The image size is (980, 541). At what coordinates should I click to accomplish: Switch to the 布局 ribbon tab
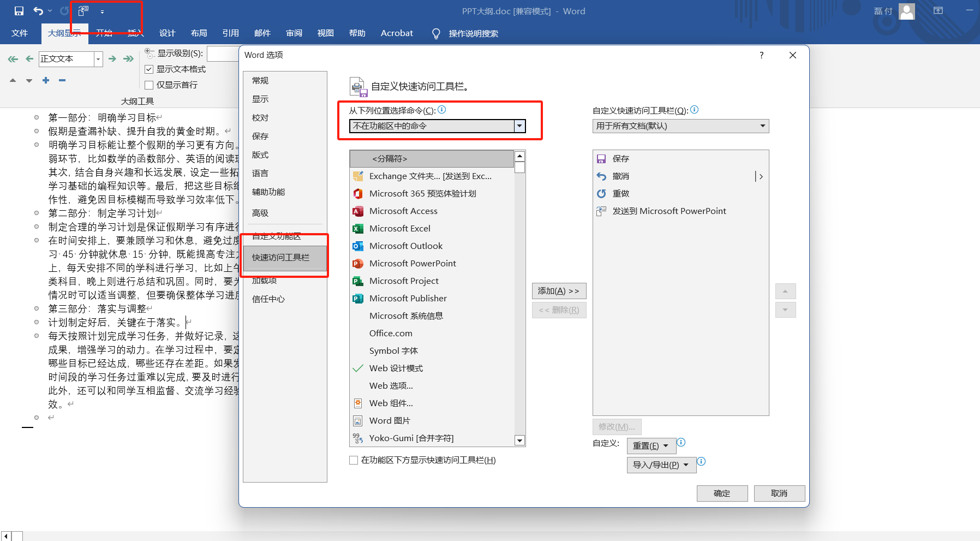coord(199,33)
